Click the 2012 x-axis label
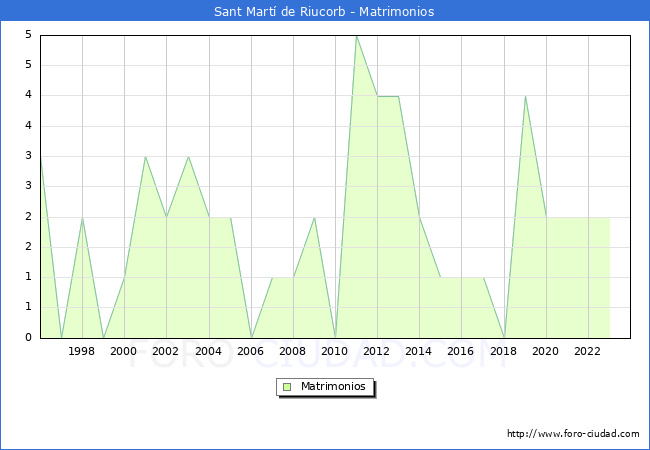The height and width of the screenshot is (450, 650). point(376,351)
